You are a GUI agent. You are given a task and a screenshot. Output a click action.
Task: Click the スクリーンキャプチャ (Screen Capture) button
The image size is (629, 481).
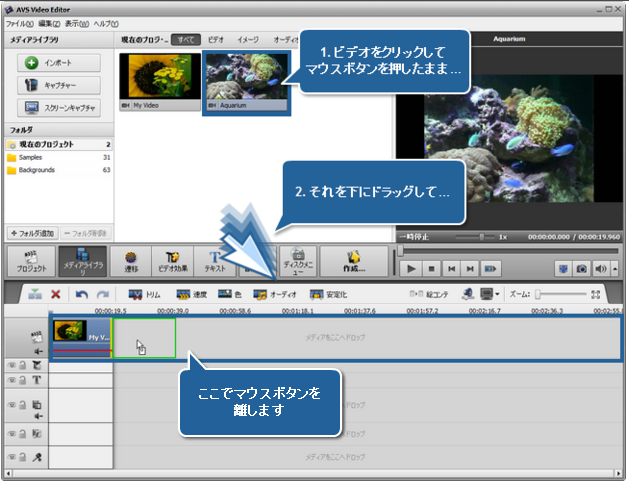pyautogui.click(x=58, y=107)
